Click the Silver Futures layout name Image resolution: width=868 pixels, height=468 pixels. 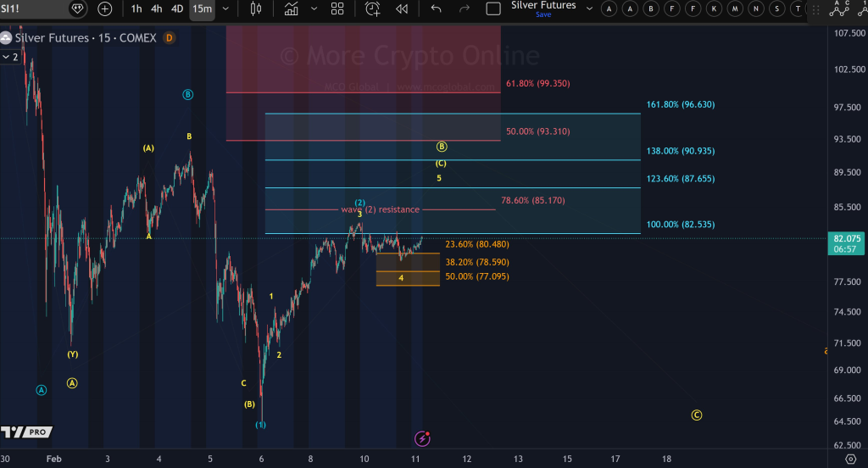(x=543, y=5)
